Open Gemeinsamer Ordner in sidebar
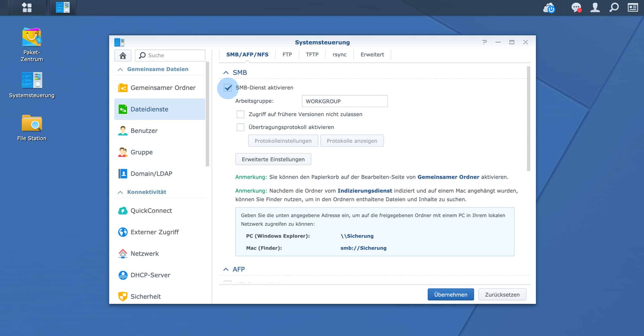Screen dimensions: 644x336 tap(160, 88)
